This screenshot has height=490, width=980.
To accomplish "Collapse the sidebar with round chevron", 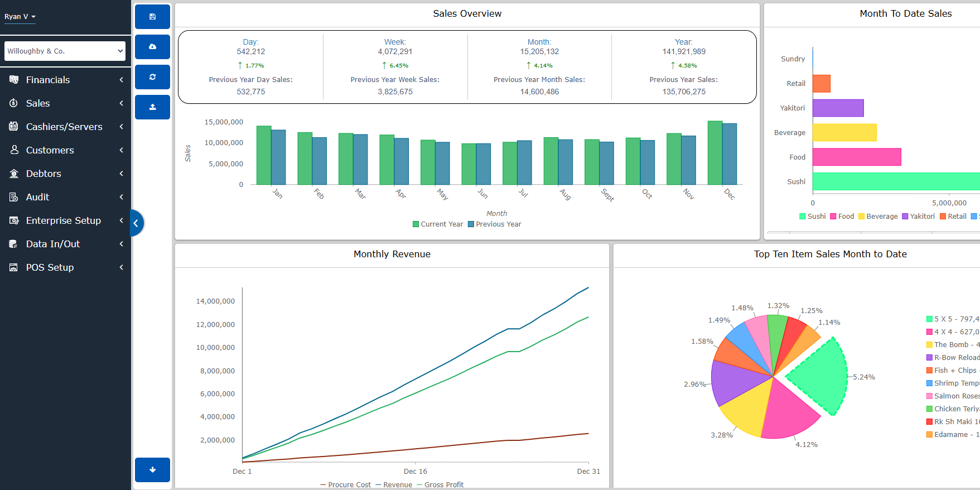I will (136, 223).
